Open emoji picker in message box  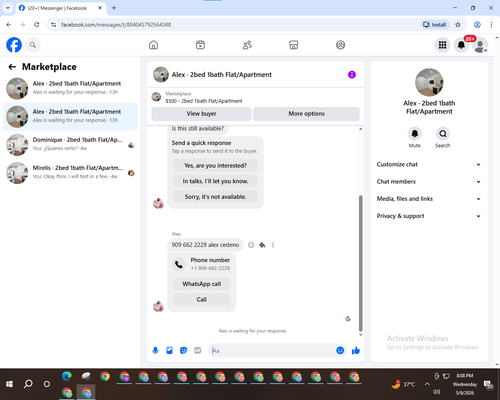(340, 350)
